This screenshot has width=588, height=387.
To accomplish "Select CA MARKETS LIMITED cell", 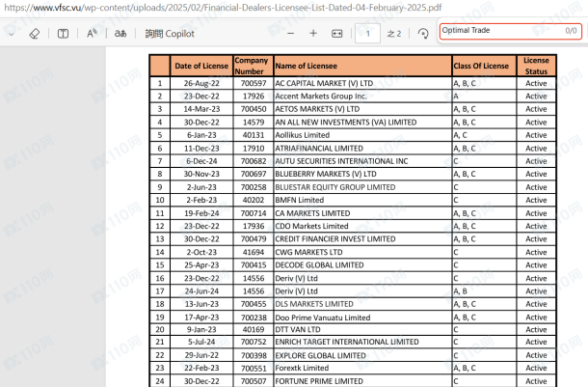I will click(362, 213).
